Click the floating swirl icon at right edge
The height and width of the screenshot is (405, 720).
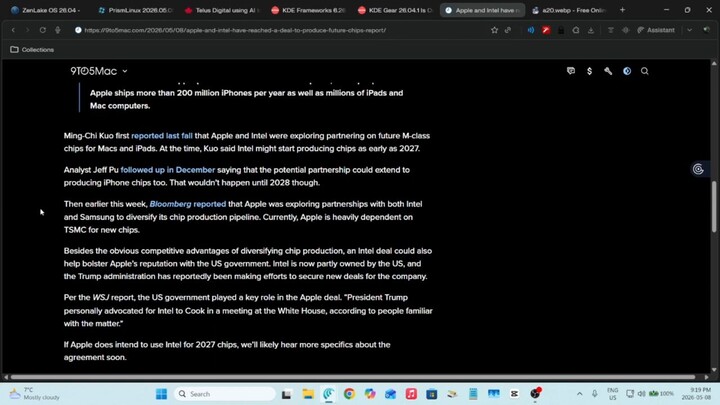698,169
